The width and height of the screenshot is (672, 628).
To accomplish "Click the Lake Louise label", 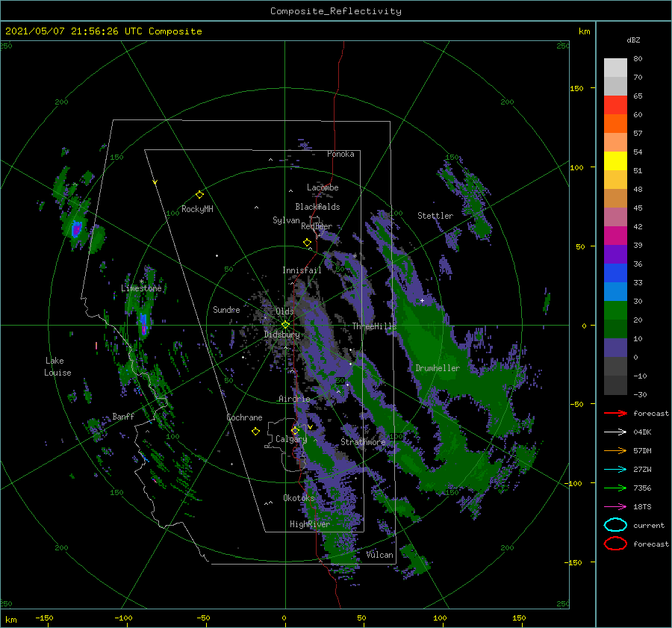I will (57, 367).
